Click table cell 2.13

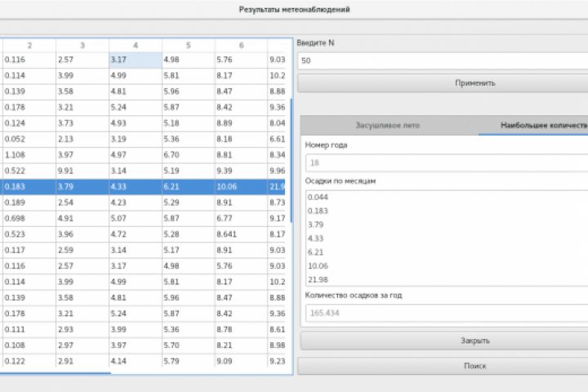tap(82, 139)
